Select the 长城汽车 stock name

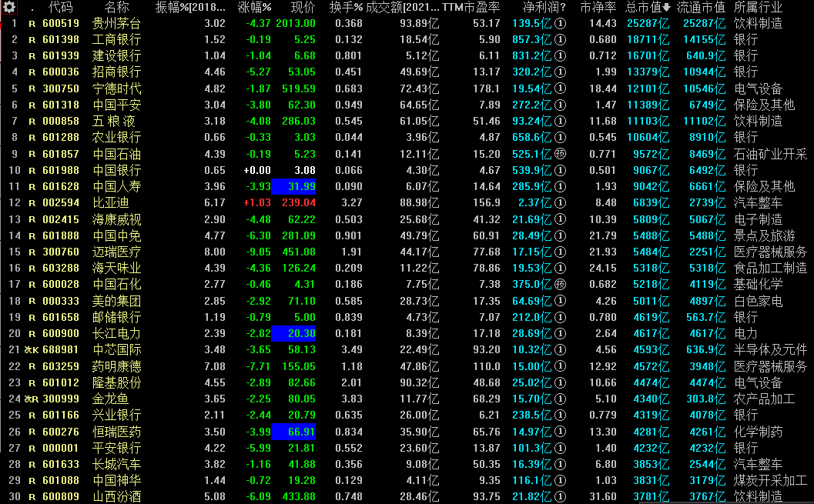117,464
